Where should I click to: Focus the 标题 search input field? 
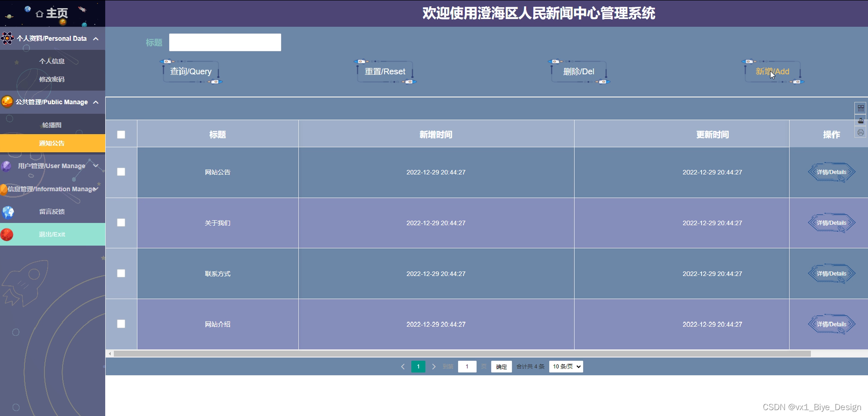pyautogui.click(x=225, y=42)
